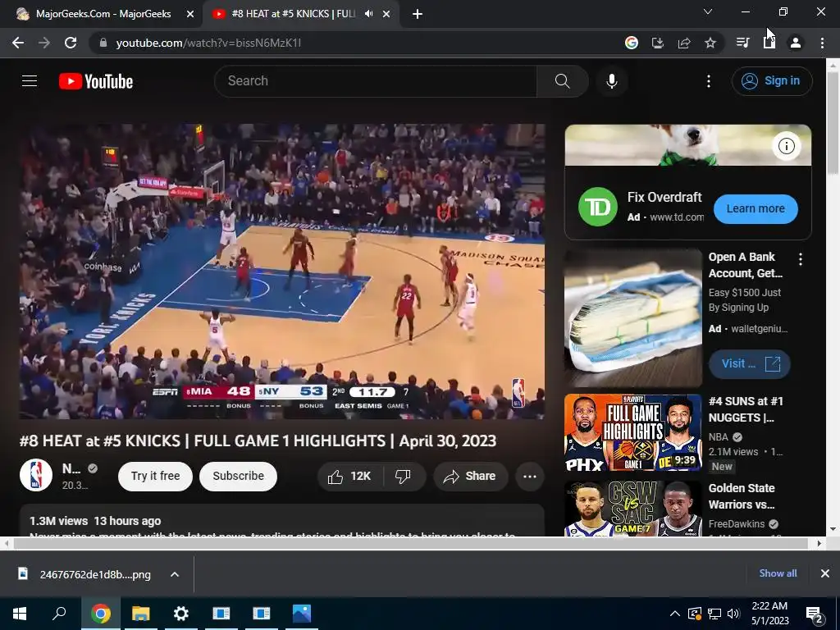The image size is (840, 630).
Task: Click vertical scrollbar thumb
Action: [833, 122]
